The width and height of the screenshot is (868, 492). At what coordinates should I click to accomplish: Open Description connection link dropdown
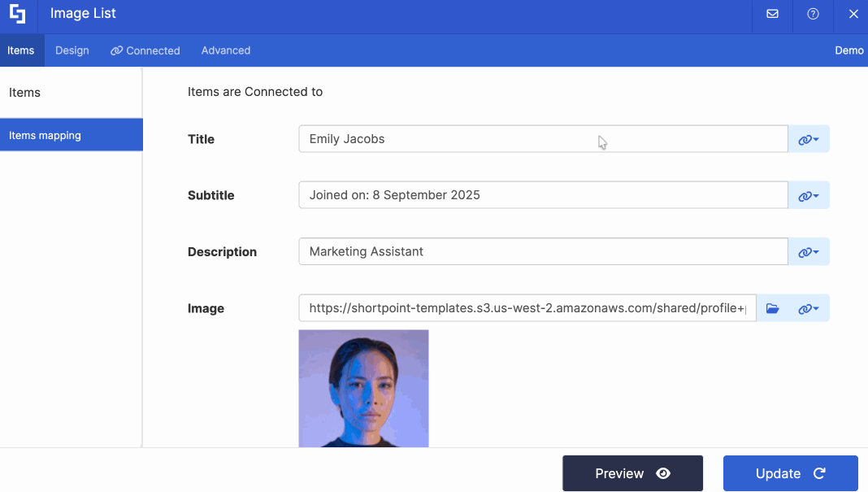pos(808,252)
